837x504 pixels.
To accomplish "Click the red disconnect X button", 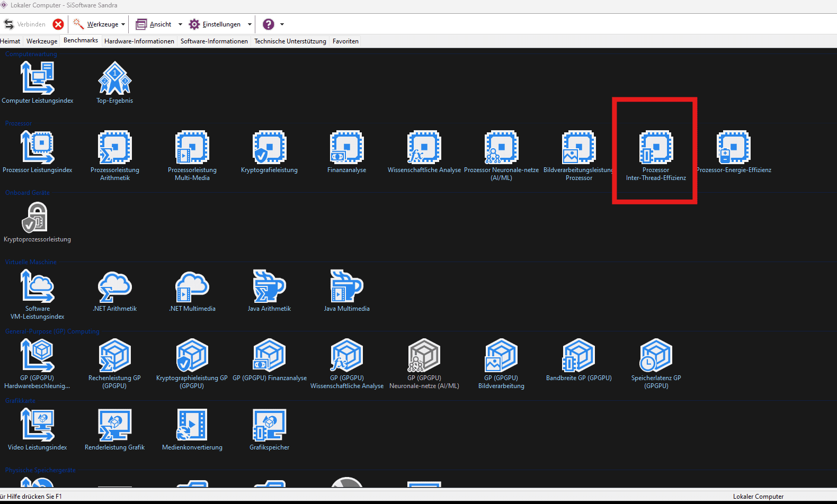I will pyautogui.click(x=58, y=24).
